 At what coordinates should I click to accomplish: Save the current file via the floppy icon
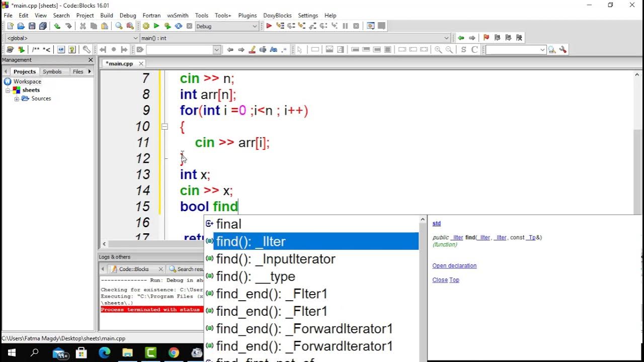[32, 26]
